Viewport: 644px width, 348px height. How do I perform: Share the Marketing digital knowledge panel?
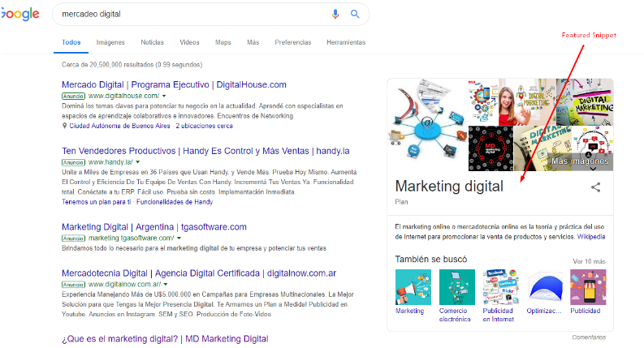595,187
